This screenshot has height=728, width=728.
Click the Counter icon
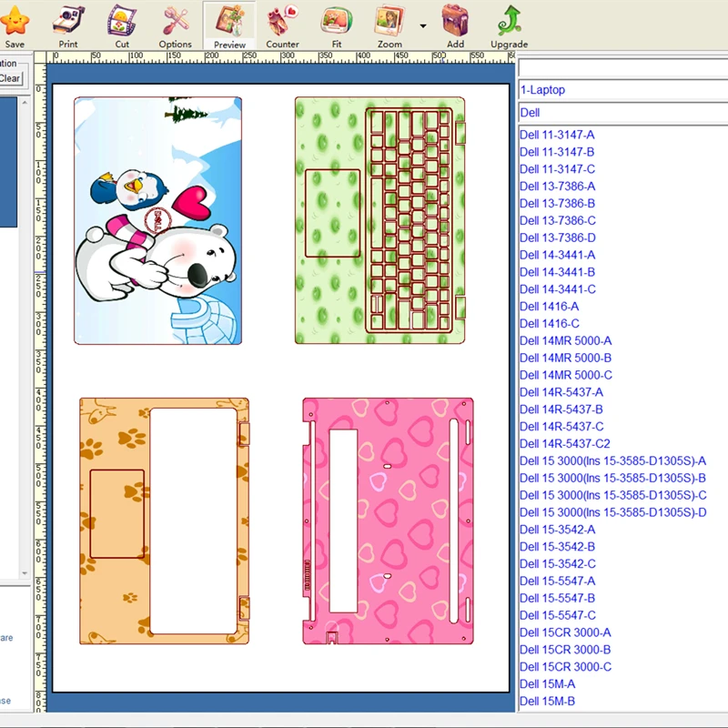click(282, 20)
